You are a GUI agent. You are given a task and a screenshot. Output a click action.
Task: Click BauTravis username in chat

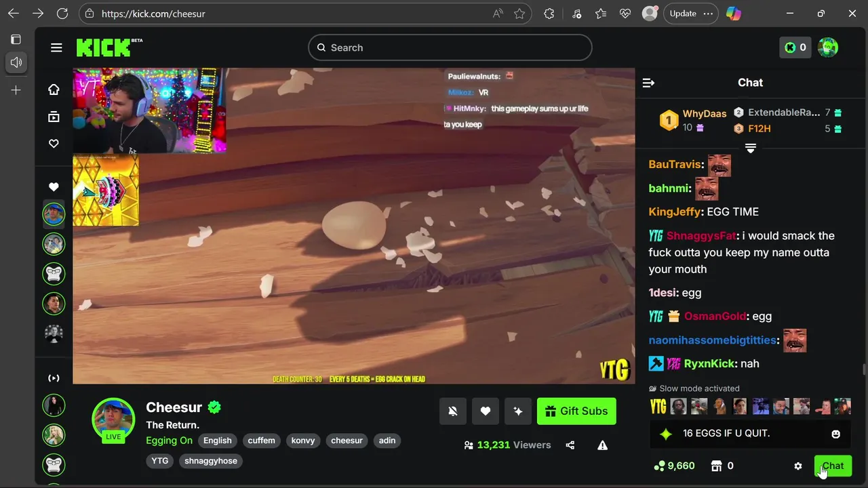[675, 165]
